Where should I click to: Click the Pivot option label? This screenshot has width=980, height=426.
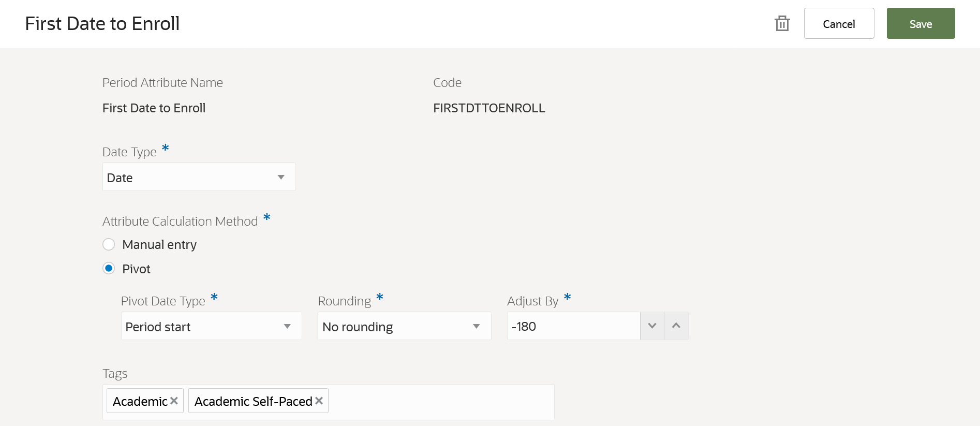136,269
